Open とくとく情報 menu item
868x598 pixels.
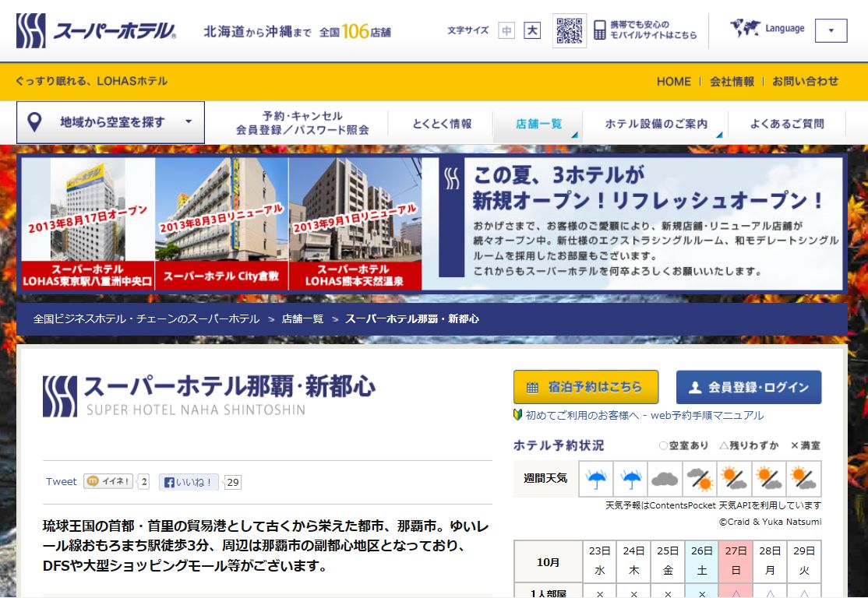[x=442, y=124]
